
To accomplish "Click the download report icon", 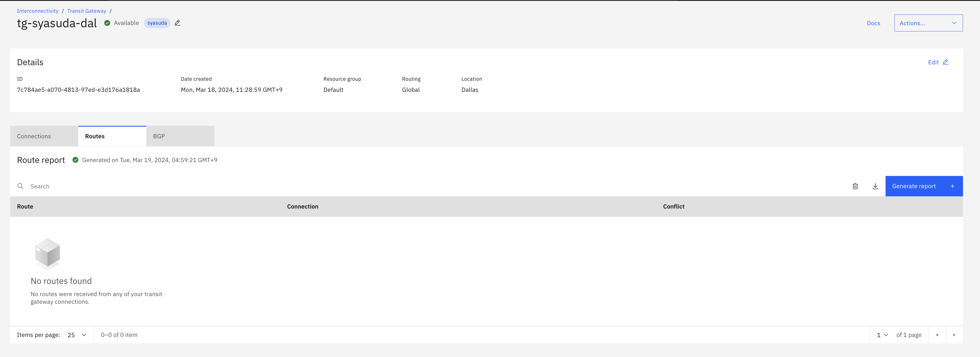I will [x=875, y=186].
